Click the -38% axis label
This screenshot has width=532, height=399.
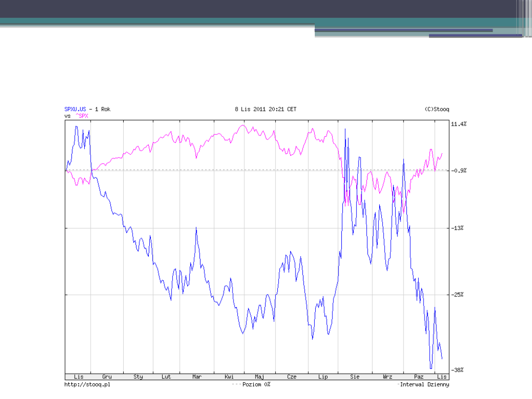click(x=457, y=370)
